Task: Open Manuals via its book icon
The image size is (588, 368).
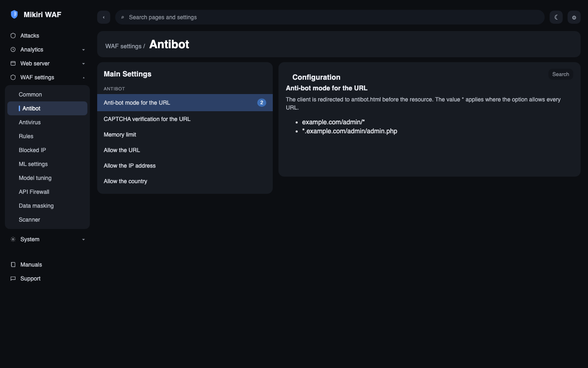Action: click(x=13, y=265)
